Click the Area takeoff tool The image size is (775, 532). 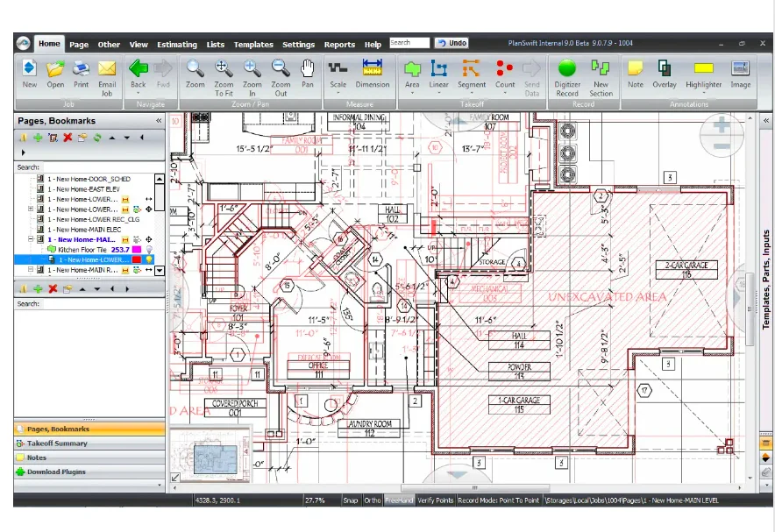(x=412, y=73)
